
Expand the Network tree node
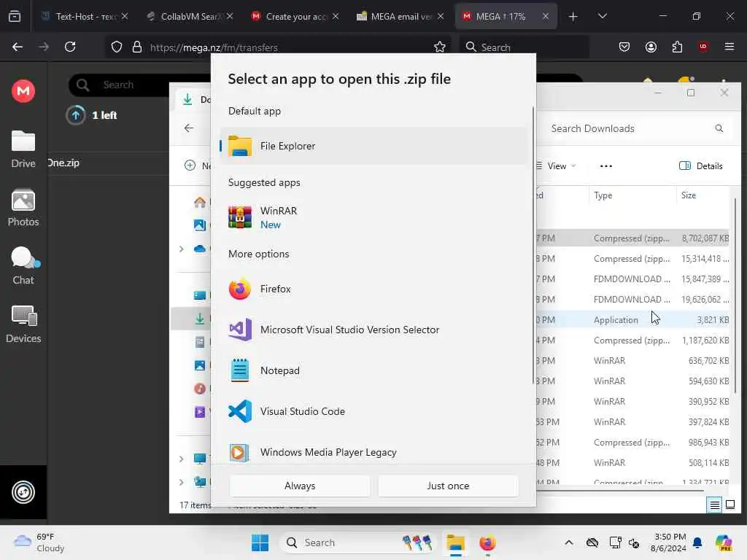click(x=182, y=482)
